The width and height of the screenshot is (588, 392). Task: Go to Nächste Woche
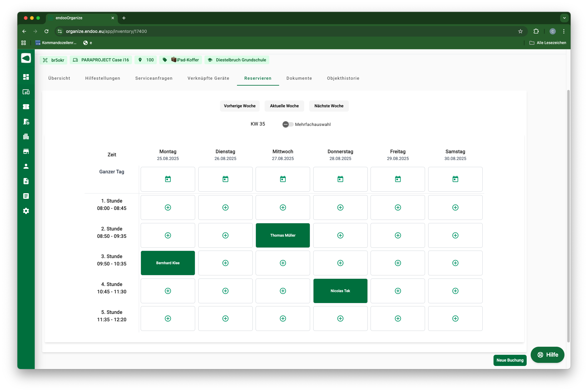tap(329, 106)
